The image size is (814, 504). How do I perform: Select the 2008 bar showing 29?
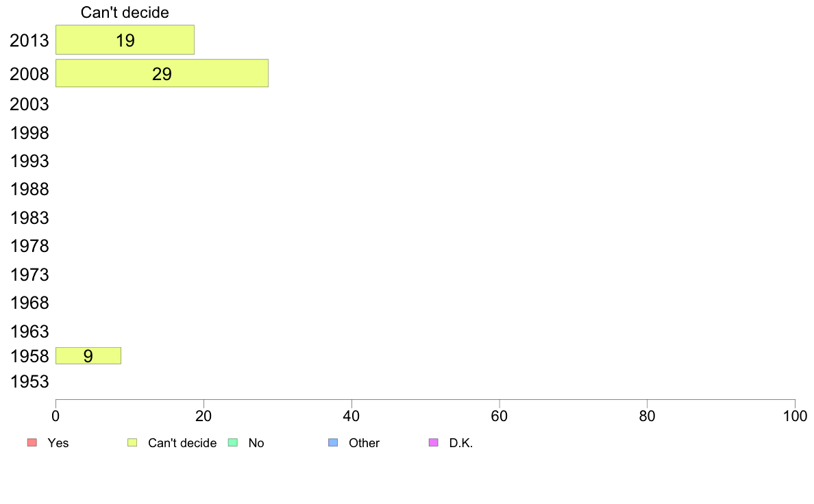coord(162,73)
